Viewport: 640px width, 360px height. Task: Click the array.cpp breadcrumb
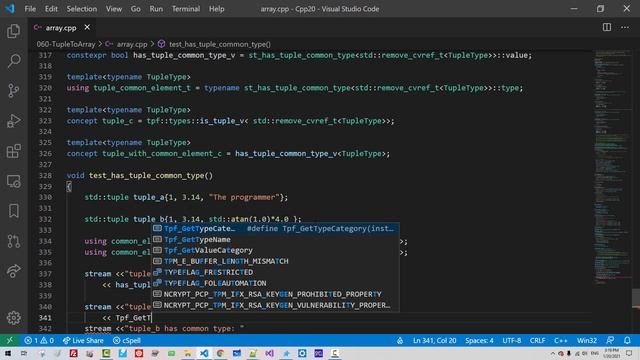point(132,44)
